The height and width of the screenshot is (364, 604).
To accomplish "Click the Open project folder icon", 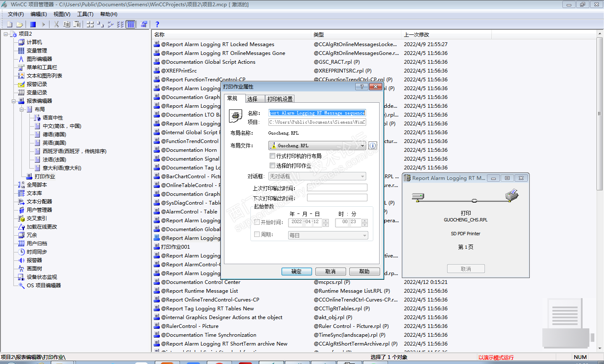I will click(x=20, y=24).
